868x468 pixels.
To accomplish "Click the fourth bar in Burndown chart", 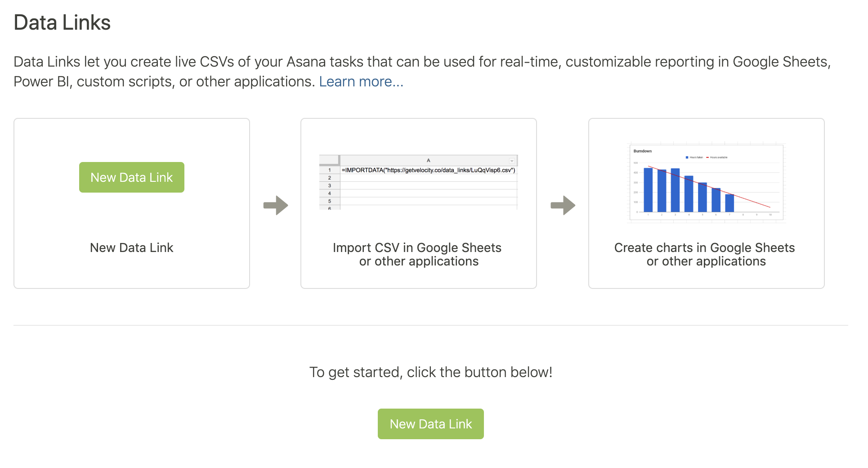I will 689,193.
